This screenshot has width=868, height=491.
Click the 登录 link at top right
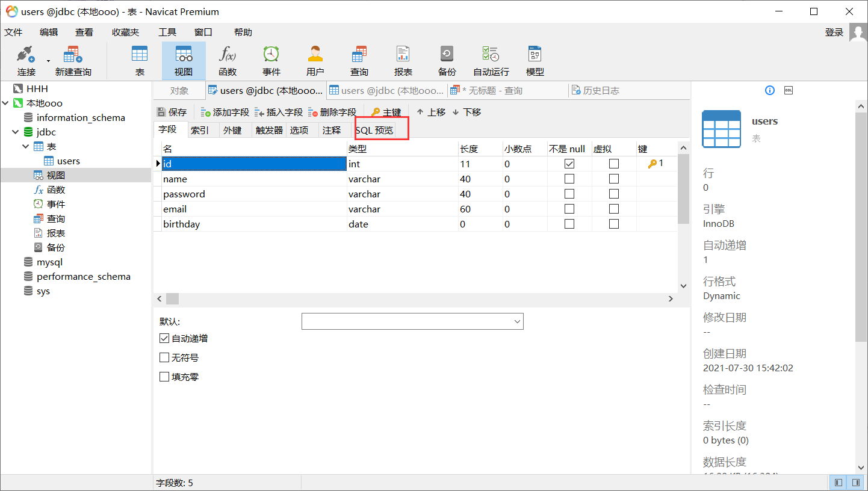click(834, 32)
